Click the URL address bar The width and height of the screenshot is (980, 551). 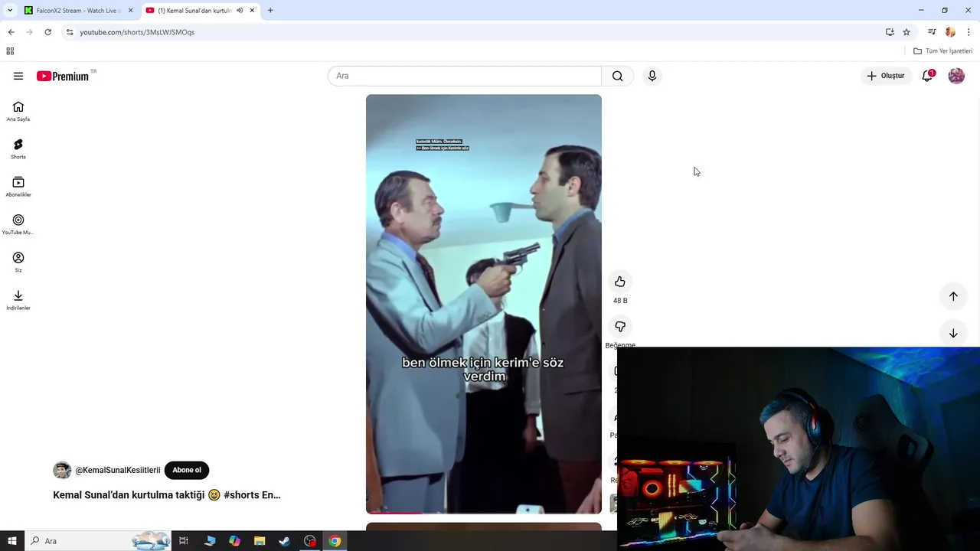tap(475, 32)
